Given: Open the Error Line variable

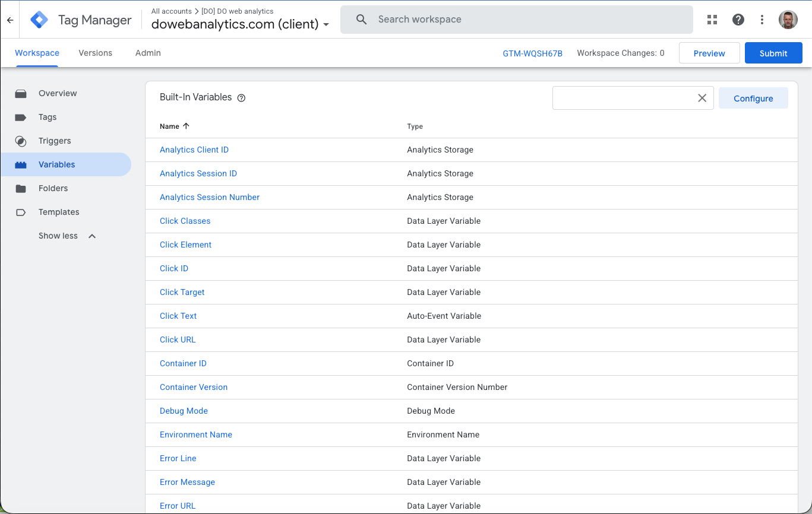Looking at the screenshot, I should tap(178, 458).
